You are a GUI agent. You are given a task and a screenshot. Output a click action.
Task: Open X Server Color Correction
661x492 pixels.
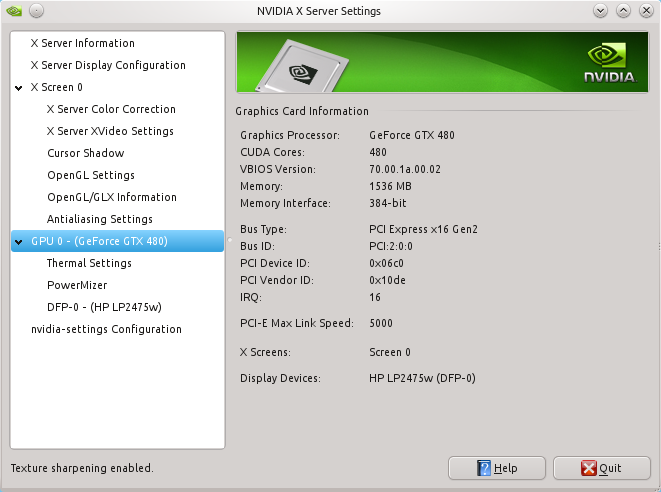111,109
